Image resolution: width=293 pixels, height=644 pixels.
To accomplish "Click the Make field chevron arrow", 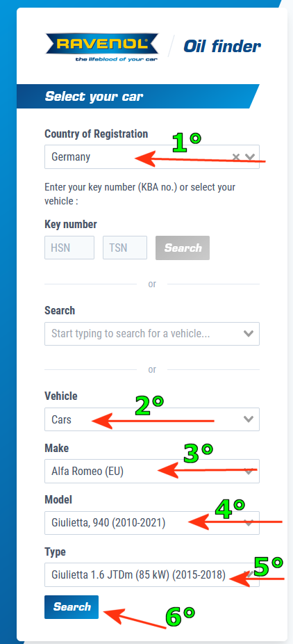I will [x=249, y=471].
